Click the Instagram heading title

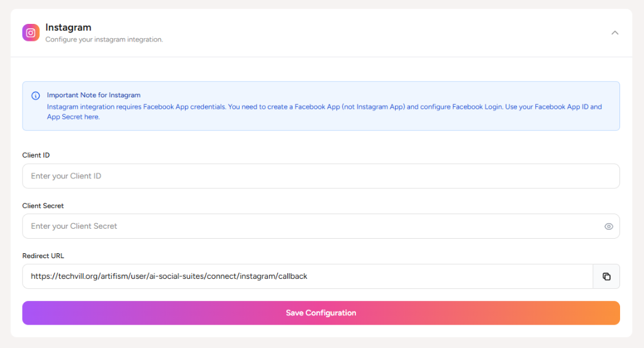[x=68, y=28]
